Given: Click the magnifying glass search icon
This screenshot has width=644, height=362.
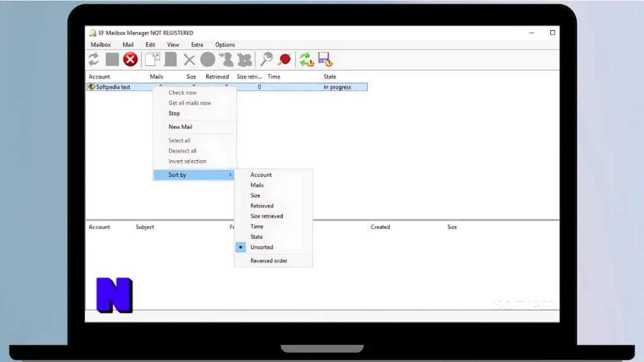Looking at the screenshot, I should tap(267, 59).
